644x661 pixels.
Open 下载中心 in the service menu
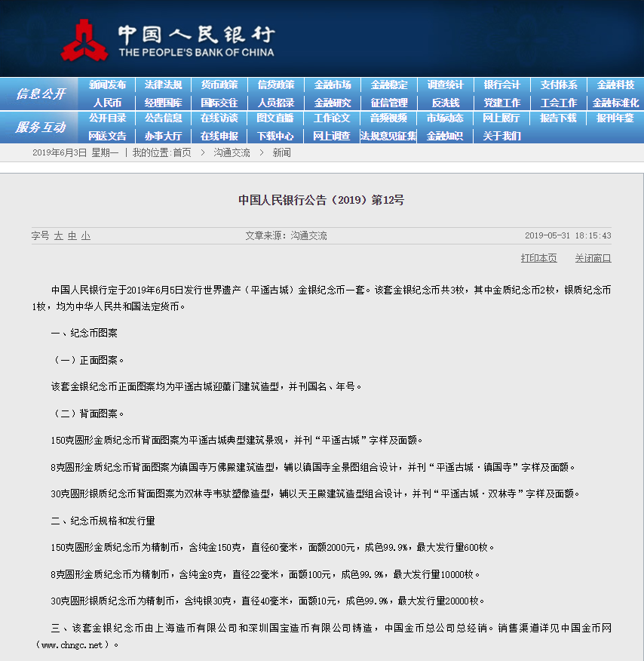[275, 136]
